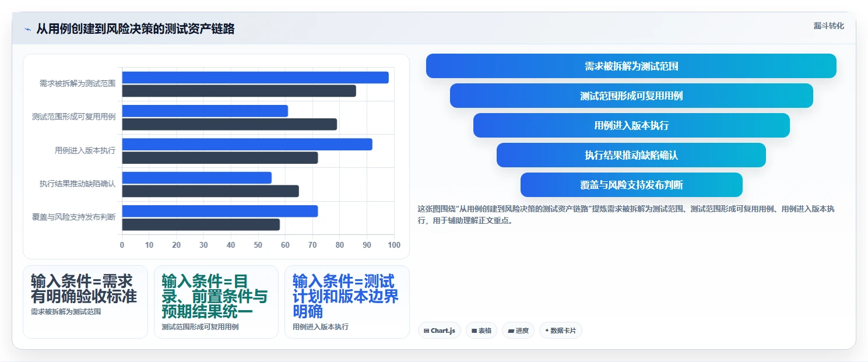
Task: Click x-axis tick value 80
Action: pyautogui.click(x=340, y=245)
